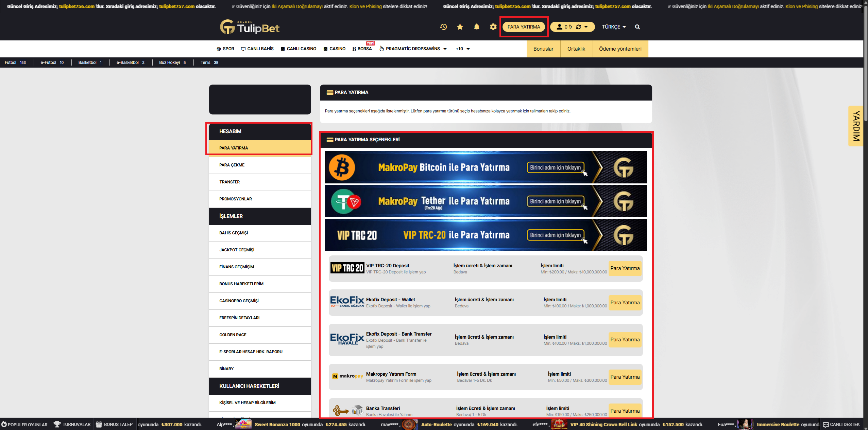The image size is (868, 430).
Task: Open the YARDIM side tab
Action: pyautogui.click(x=856, y=126)
